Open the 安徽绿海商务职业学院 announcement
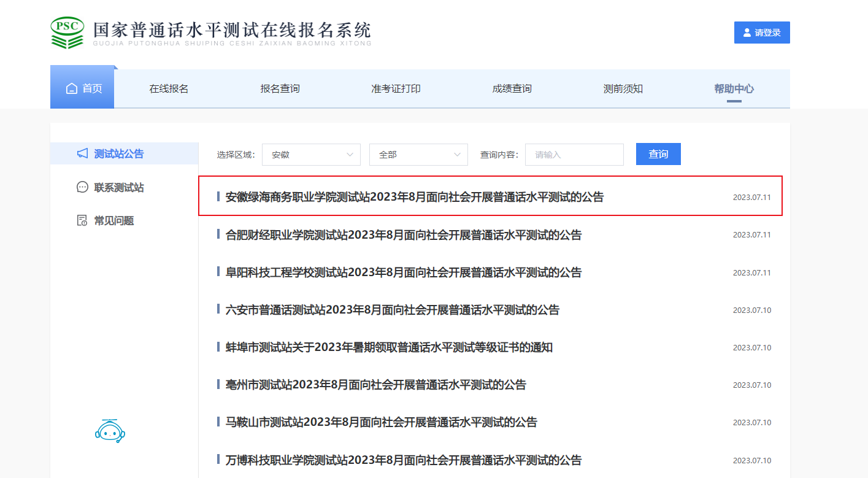868x478 pixels. 414,197
